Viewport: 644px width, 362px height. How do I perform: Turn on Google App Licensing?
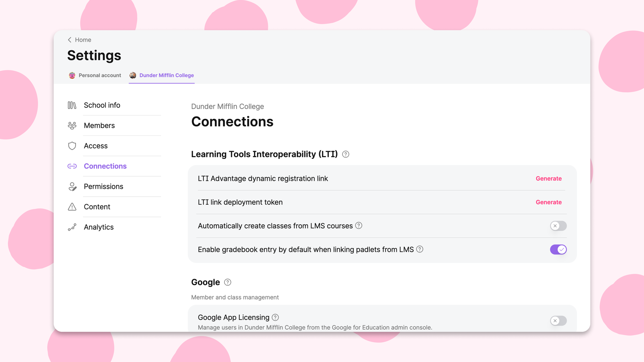558,321
